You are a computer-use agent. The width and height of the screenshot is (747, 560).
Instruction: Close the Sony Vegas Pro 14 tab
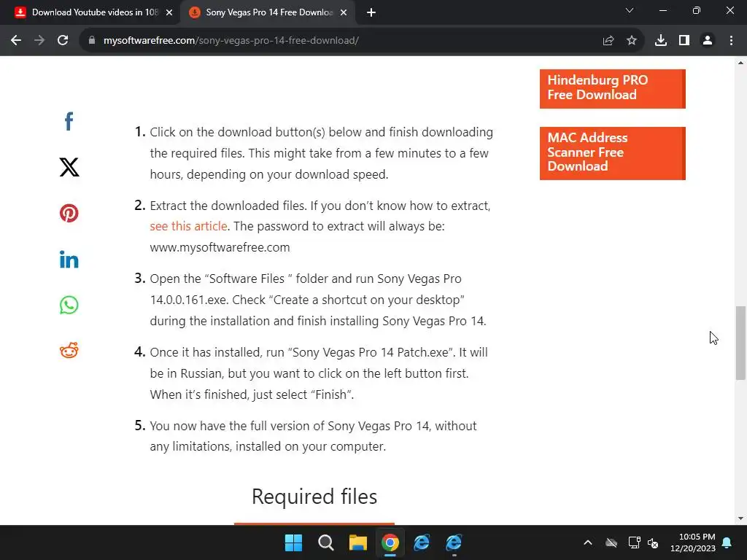[x=344, y=13]
